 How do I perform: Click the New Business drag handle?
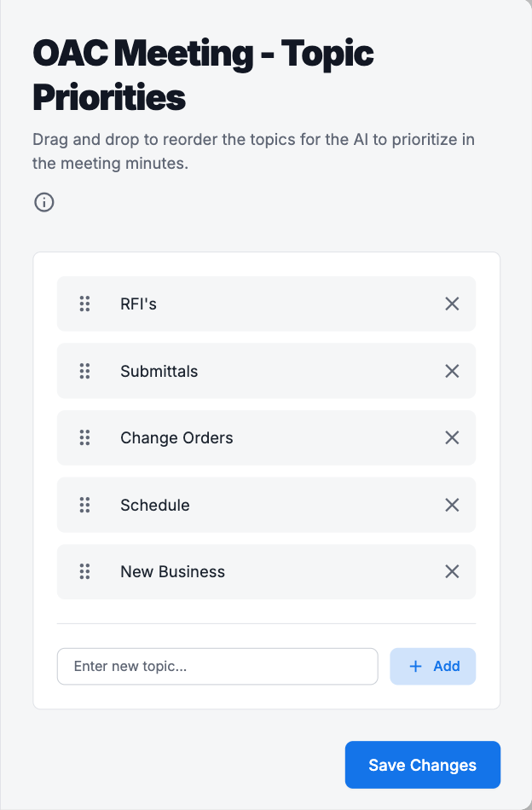point(84,571)
